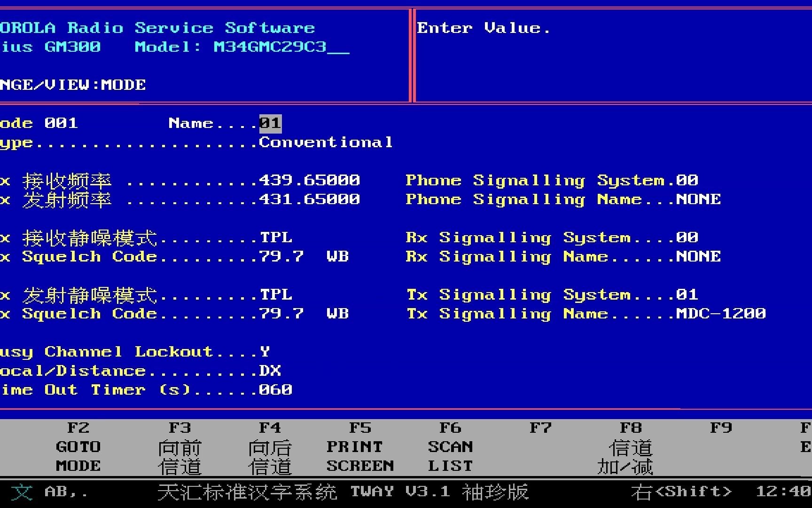Click the TWAY V3.1 version label
This screenshot has height=508, width=812.
(400, 492)
